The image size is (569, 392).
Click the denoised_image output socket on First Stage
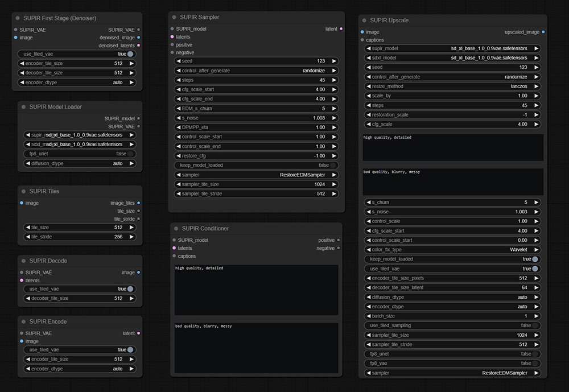click(139, 38)
